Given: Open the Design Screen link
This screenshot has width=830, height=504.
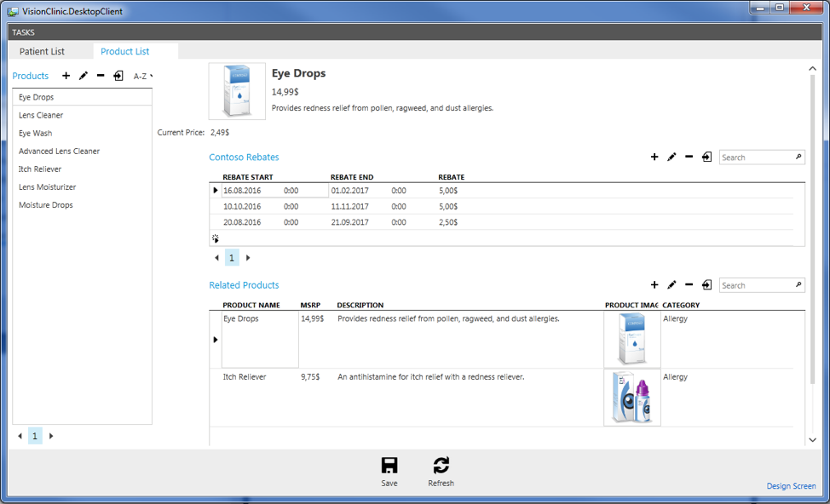Looking at the screenshot, I should 791,486.
